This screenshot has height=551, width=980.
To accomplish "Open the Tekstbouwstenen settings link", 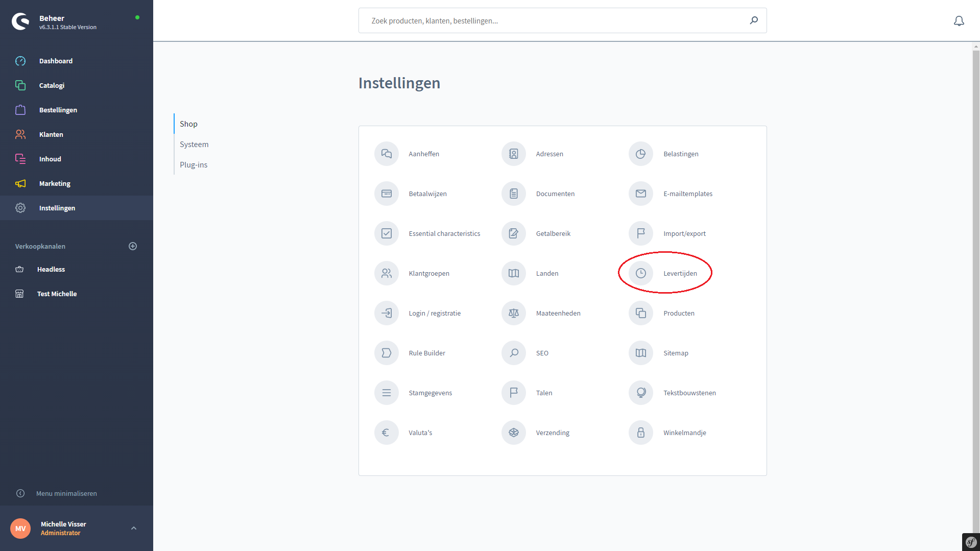I will pos(689,393).
